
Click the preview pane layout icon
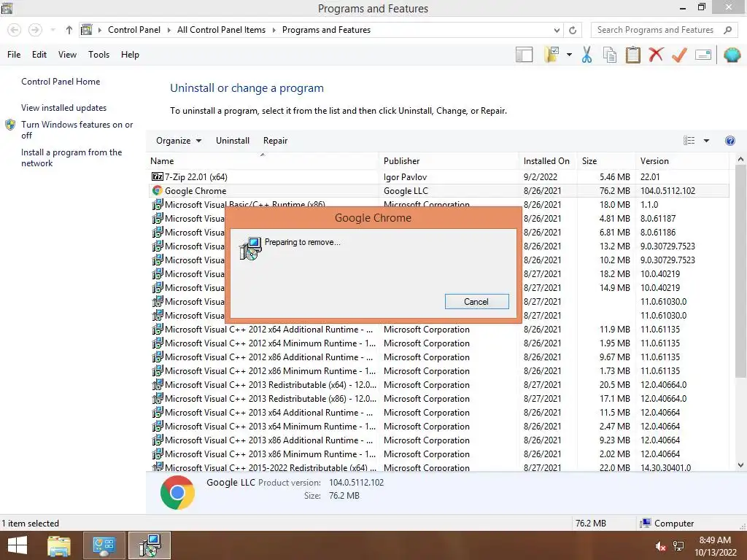[x=524, y=55]
